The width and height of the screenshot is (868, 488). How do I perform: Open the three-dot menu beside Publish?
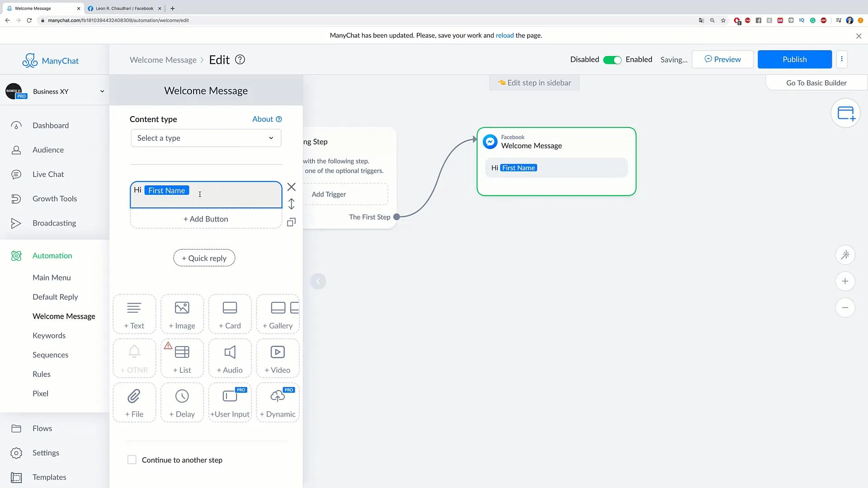[842, 59]
